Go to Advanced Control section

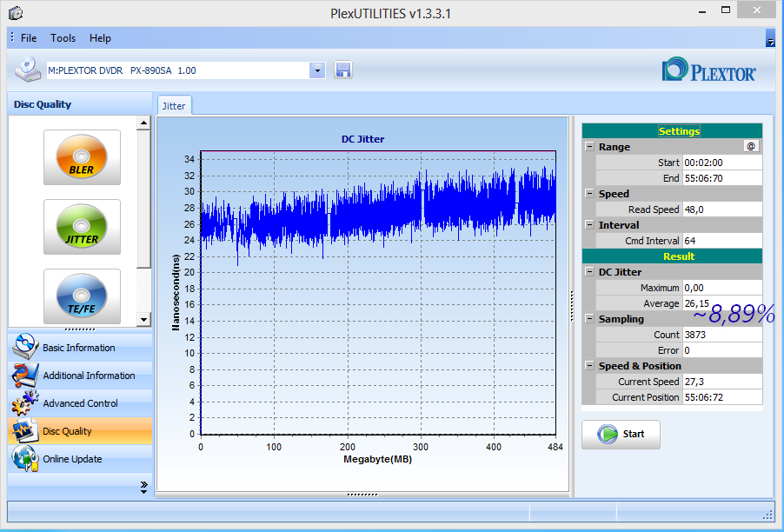80,403
